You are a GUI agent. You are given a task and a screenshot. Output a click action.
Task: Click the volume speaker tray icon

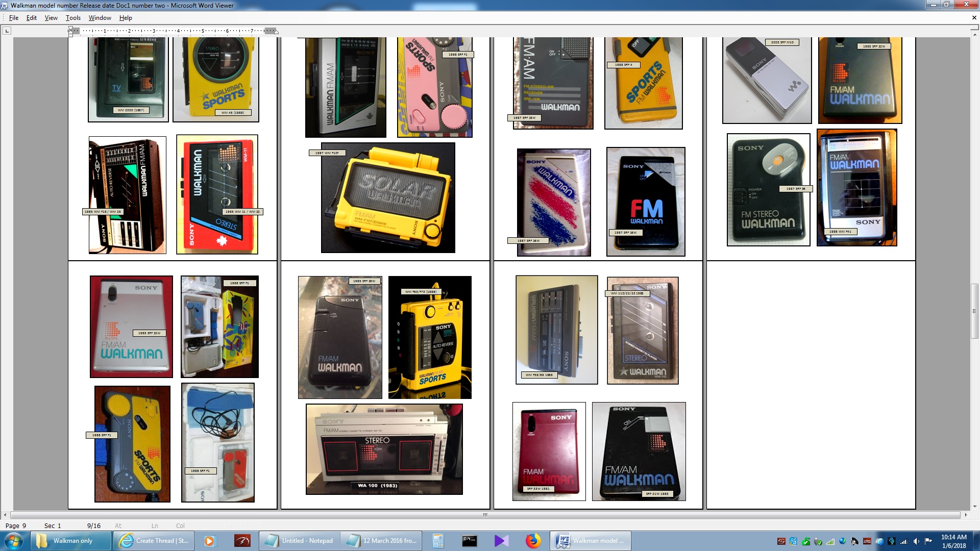[916, 541]
